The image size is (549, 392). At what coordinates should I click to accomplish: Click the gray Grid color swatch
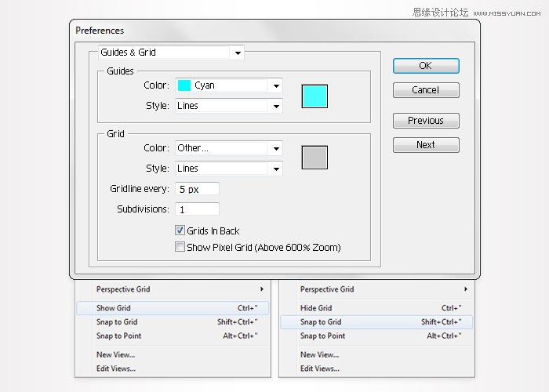point(314,157)
